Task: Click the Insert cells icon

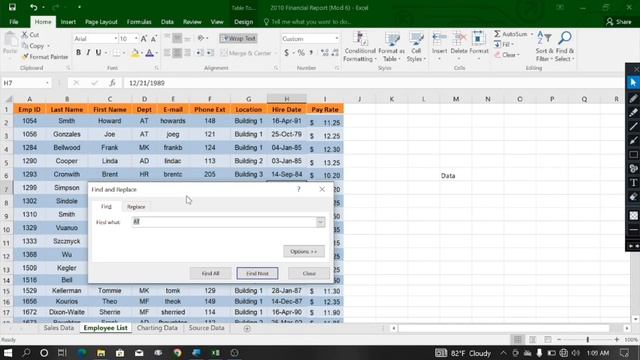Action: pos(439,40)
